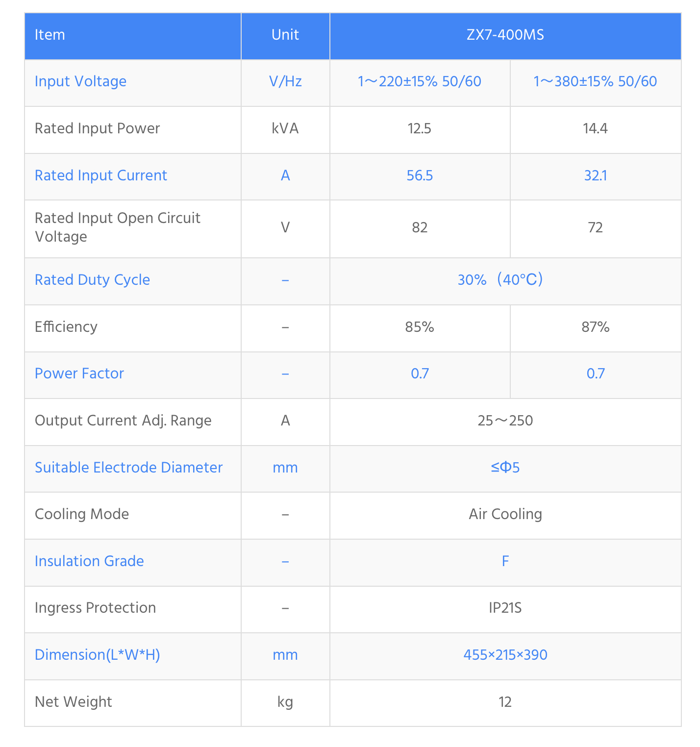Image resolution: width=700 pixels, height=747 pixels.
Task: Select the 30% (40°C) duty cycle cell
Action: [x=500, y=280]
